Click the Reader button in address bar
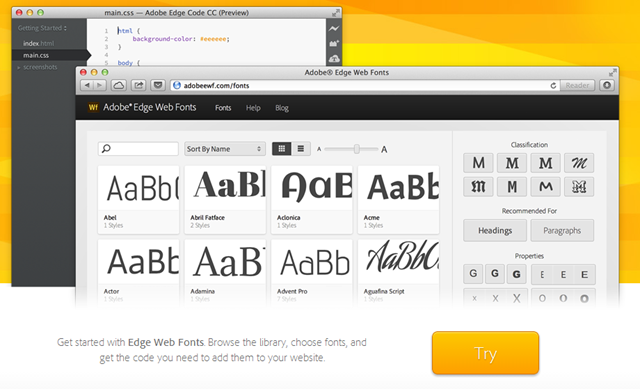The image size is (640, 389). click(x=577, y=85)
